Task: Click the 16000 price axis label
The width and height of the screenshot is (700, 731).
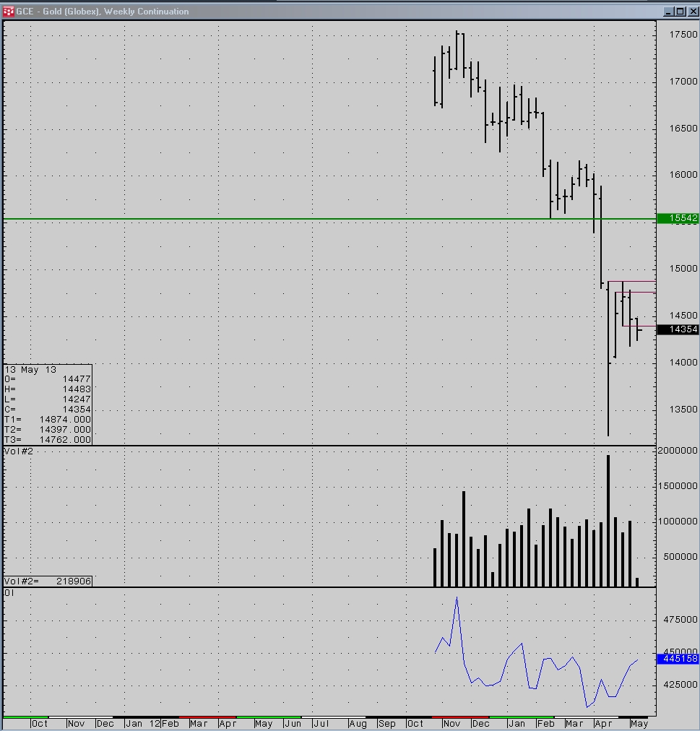Action: 683,174
